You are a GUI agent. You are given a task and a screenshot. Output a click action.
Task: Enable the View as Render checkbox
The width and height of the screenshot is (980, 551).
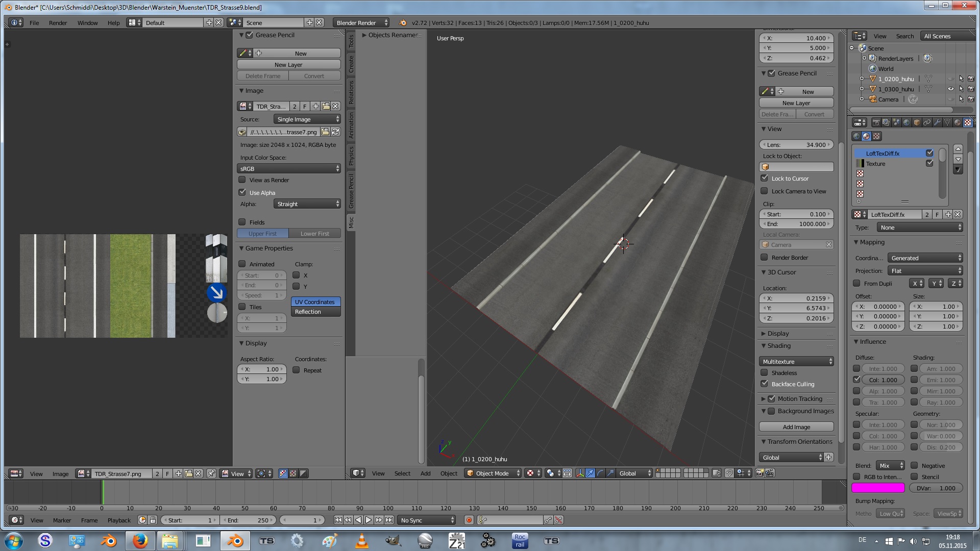coord(242,180)
